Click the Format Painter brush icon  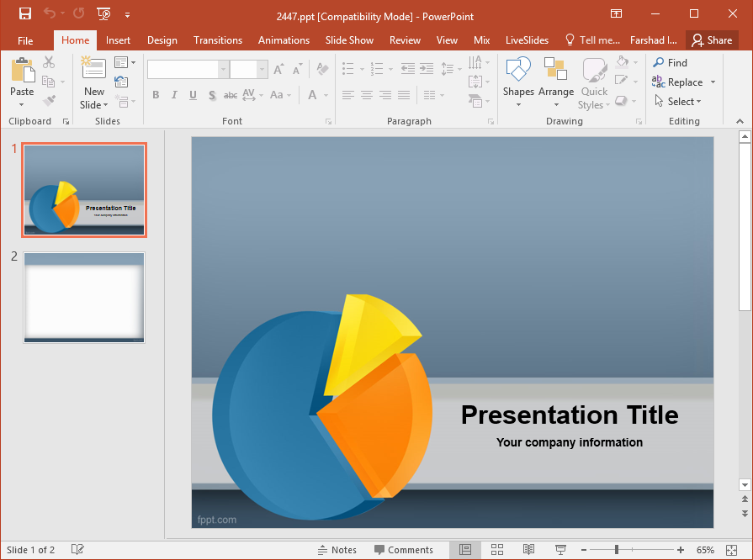pos(49,101)
